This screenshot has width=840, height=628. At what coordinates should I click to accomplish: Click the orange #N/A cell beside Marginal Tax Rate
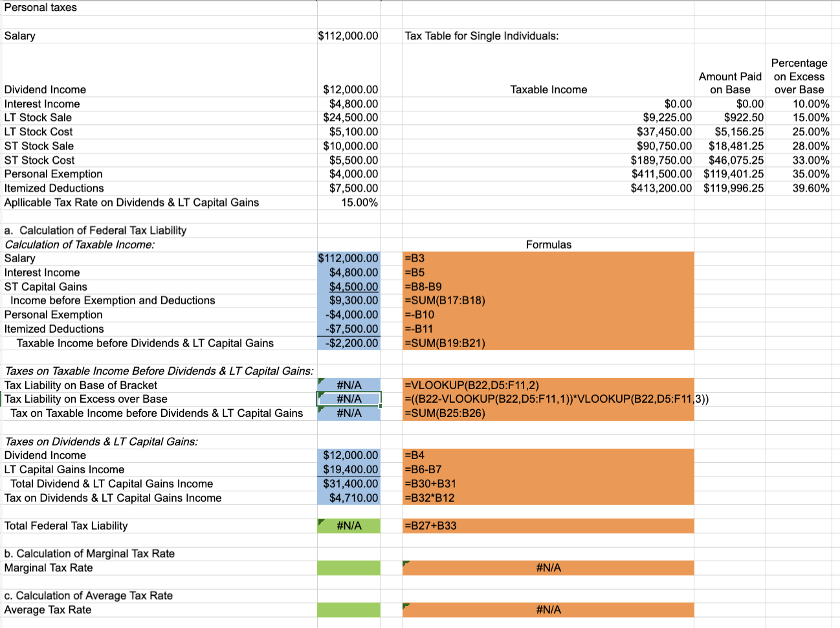pyautogui.click(x=548, y=568)
